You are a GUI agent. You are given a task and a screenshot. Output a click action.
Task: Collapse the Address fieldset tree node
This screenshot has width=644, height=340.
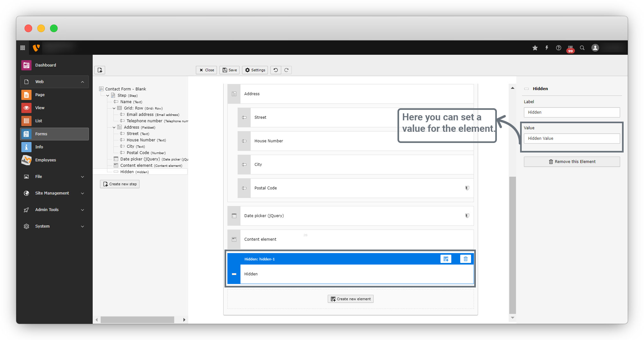pyautogui.click(x=114, y=127)
